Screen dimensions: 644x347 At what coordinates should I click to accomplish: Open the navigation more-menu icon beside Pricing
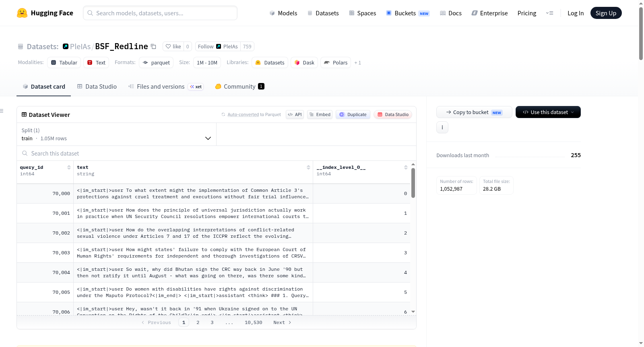click(x=549, y=13)
